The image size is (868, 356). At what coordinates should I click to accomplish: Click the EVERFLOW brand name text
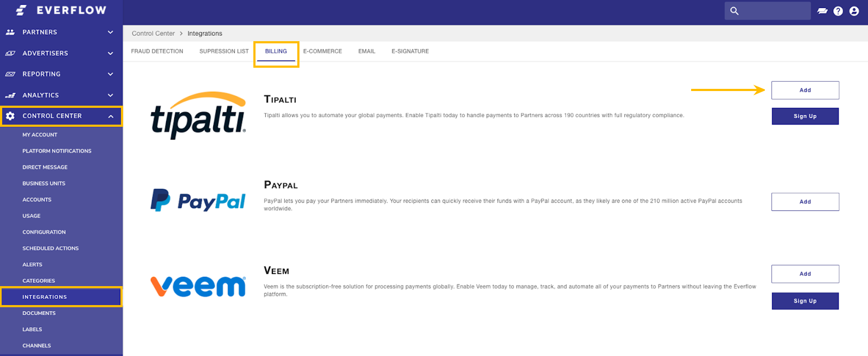click(72, 10)
